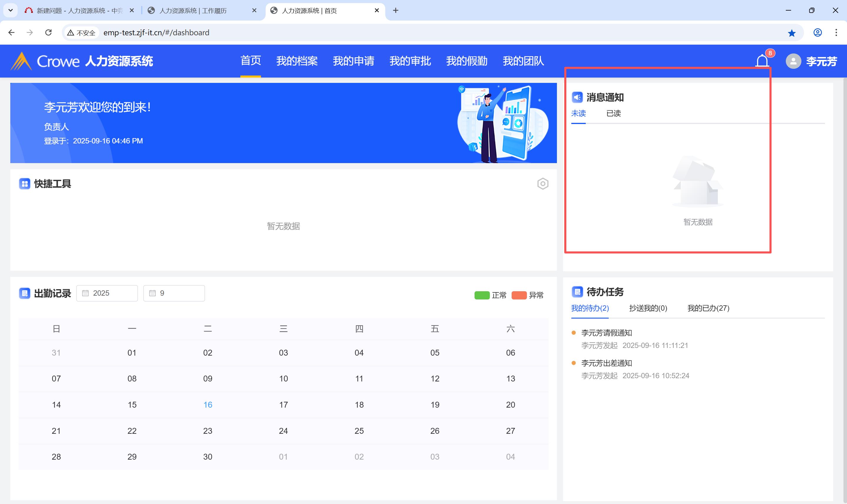Open 李元芳请假通知 task

point(606,333)
